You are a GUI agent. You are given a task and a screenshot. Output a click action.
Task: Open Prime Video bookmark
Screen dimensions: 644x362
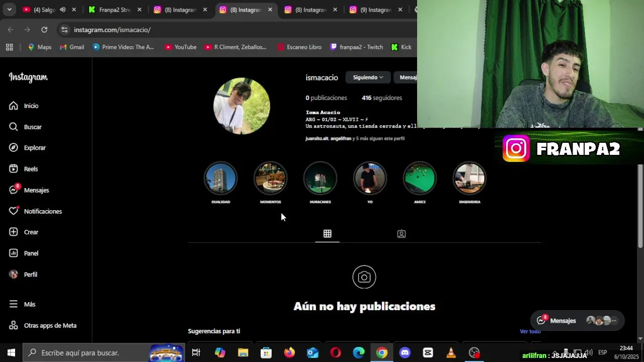(x=123, y=47)
